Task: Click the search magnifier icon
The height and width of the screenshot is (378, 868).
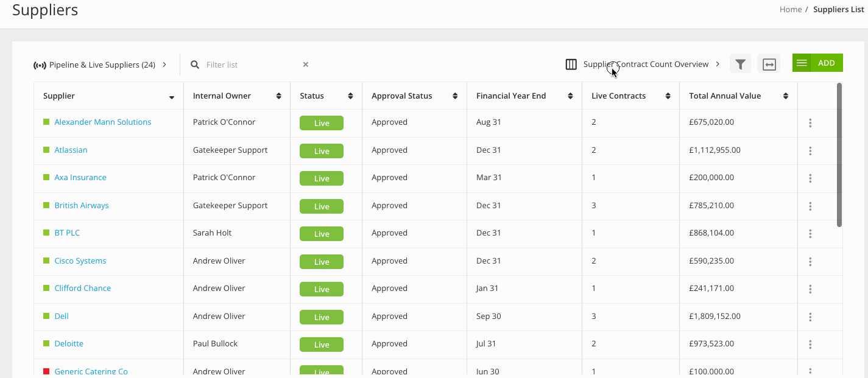Action: pos(195,65)
